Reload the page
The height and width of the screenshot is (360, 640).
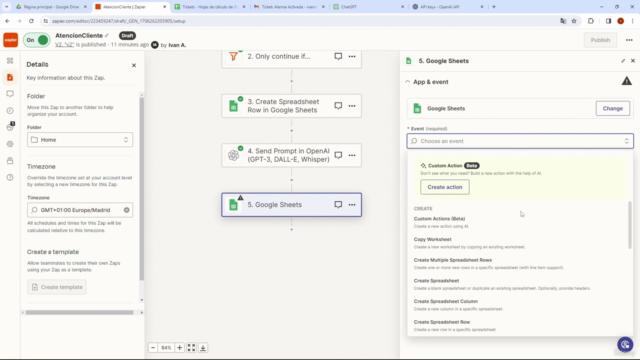click(31, 21)
